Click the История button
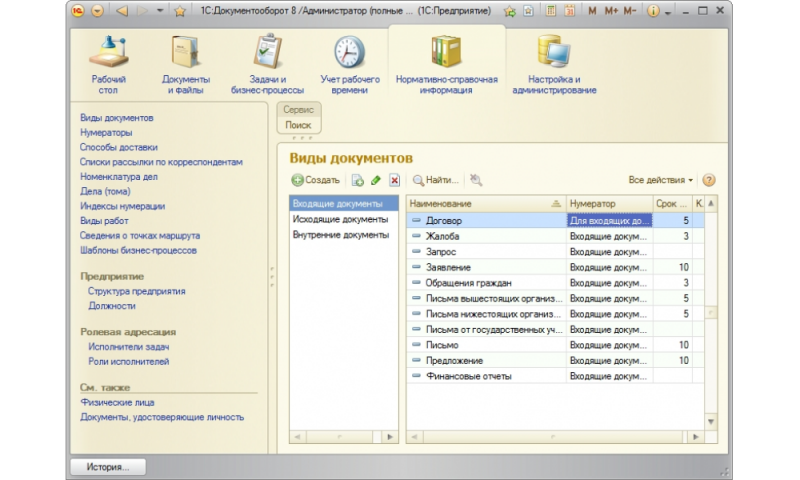This screenshot has width=800, height=480. (106, 466)
